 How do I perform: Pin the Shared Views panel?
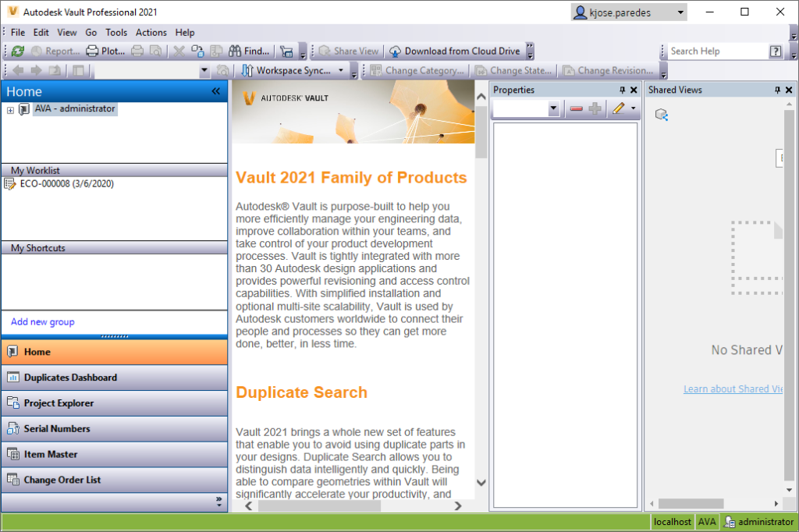(x=776, y=89)
